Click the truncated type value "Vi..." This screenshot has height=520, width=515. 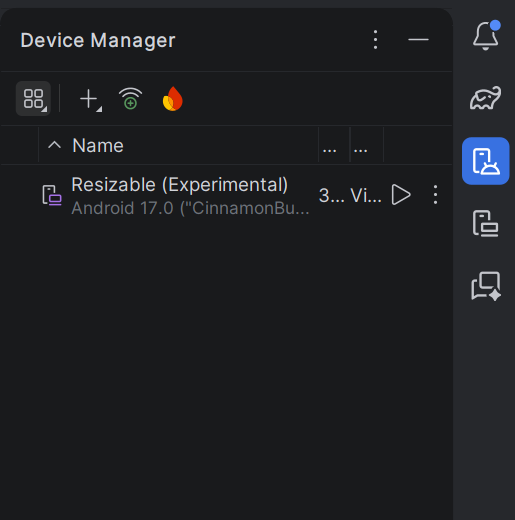pyautogui.click(x=366, y=195)
